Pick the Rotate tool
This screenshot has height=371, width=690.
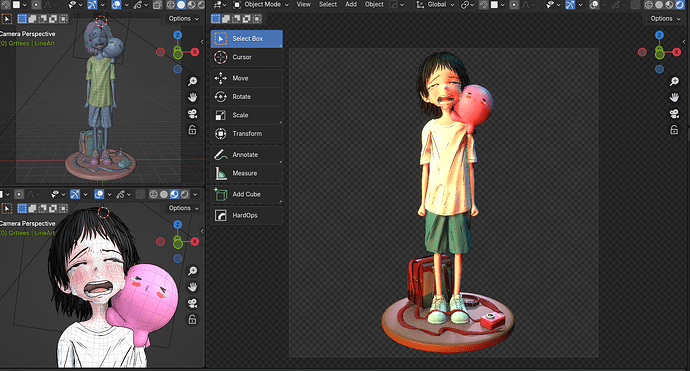247,97
